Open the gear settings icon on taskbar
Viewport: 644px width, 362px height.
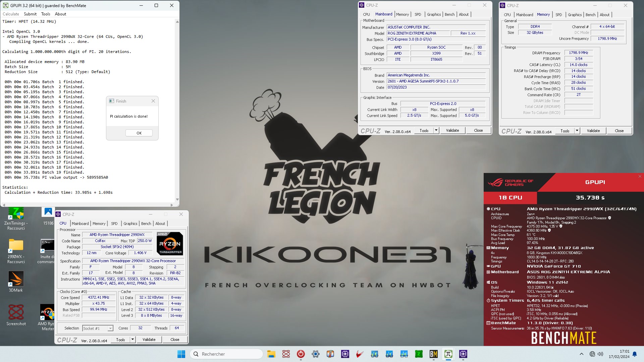click(316, 354)
